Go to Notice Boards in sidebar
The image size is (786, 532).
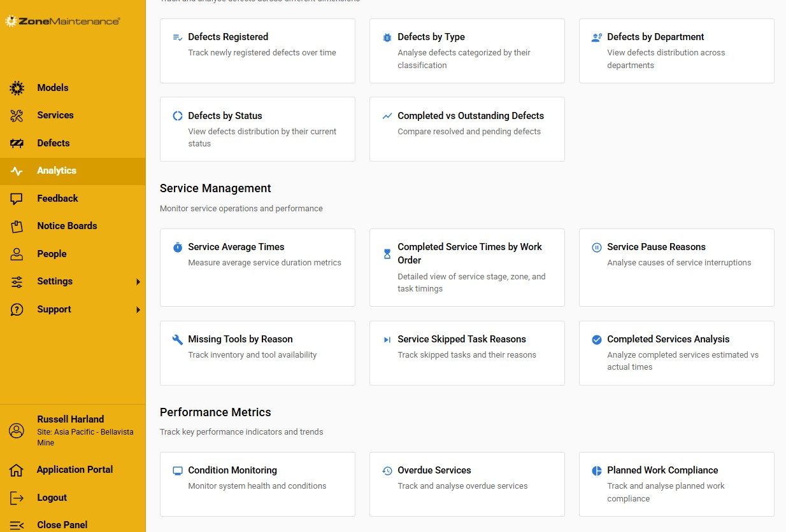point(67,226)
